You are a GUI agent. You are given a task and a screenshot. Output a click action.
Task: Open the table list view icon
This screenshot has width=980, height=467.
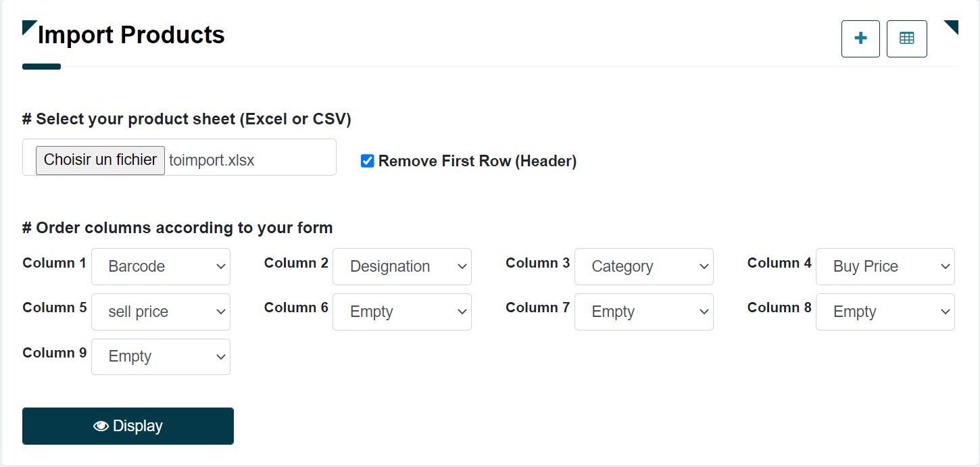coord(906,39)
